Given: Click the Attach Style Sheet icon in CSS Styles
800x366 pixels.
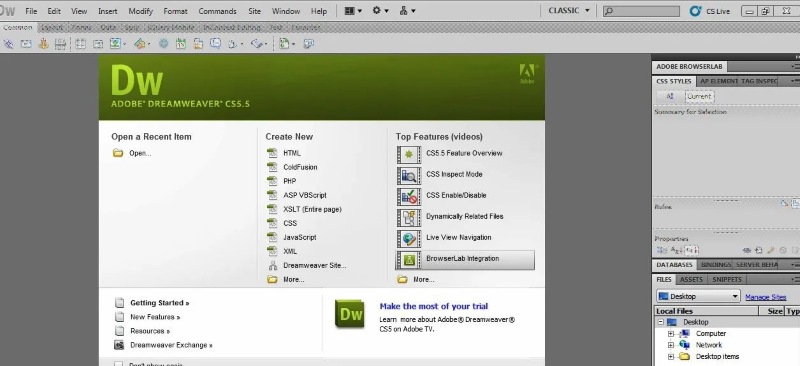Looking at the screenshot, I should click(759, 251).
